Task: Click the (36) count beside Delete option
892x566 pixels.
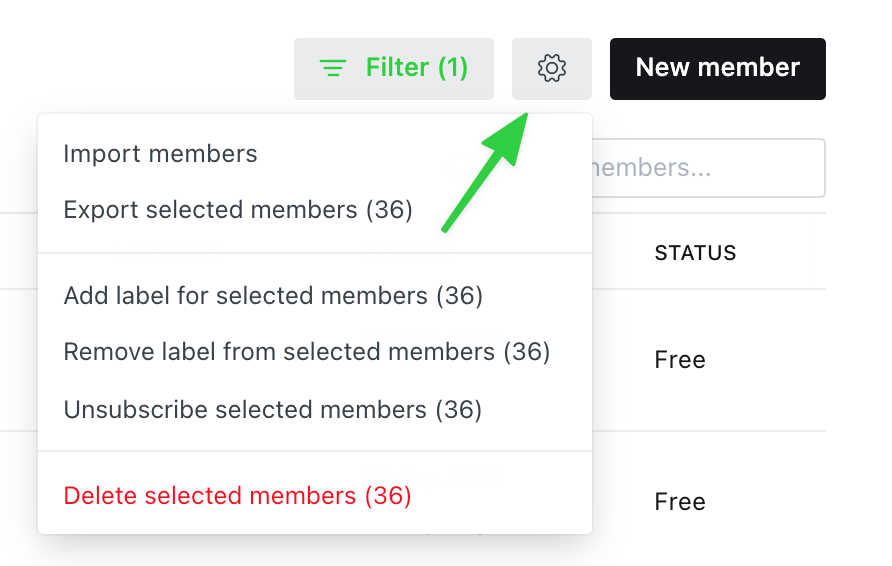Action: [388, 495]
